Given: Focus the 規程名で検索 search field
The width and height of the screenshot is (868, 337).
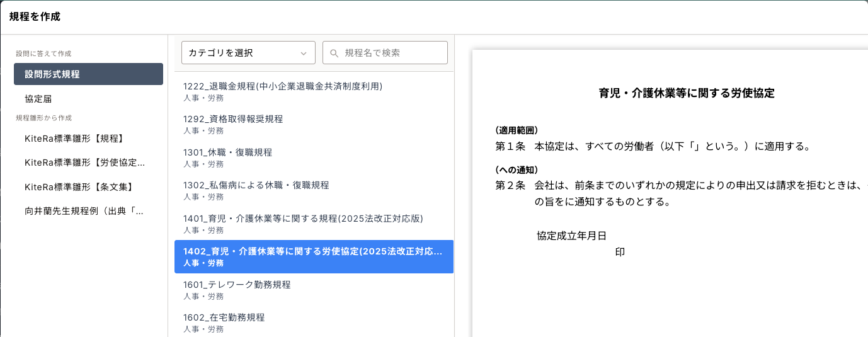Looking at the screenshot, I should pos(391,53).
